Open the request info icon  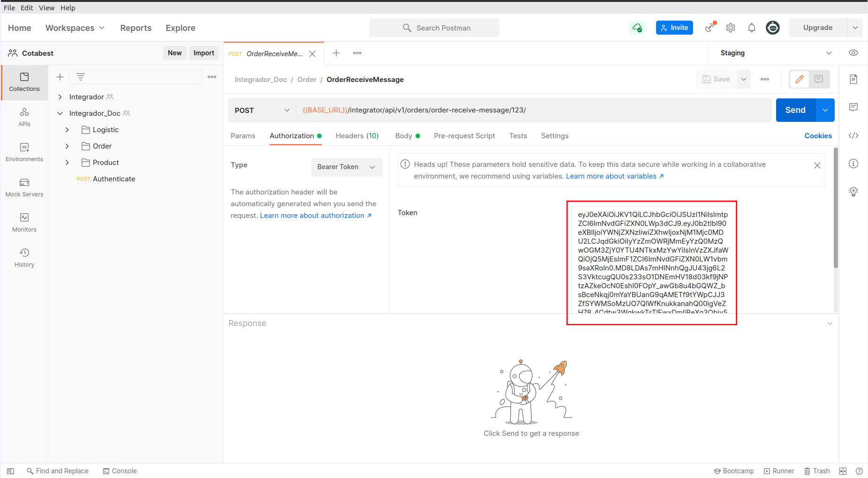(853, 164)
